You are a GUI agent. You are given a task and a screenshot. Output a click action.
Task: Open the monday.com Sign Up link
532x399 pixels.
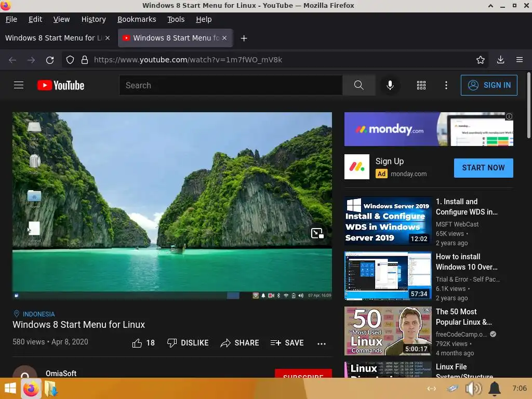(390, 162)
